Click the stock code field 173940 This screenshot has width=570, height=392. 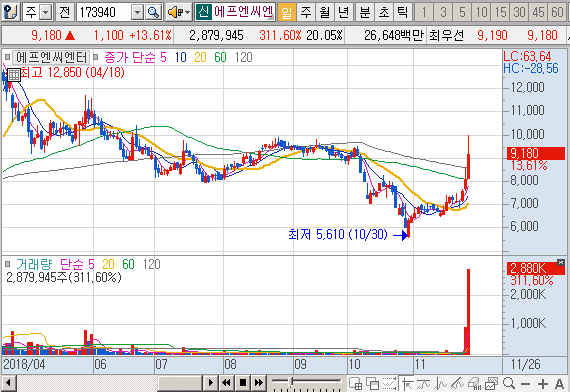point(104,13)
